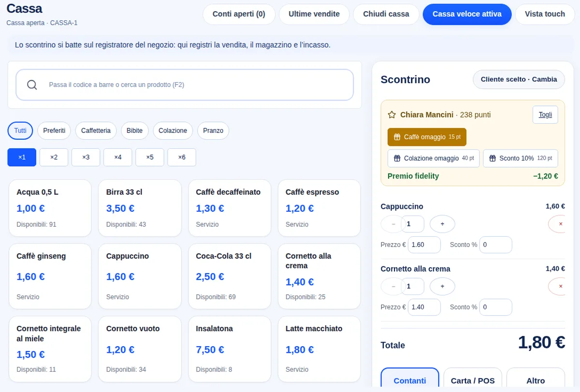The height and width of the screenshot is (392, 580).
Task: Select the ×4 quantity multiplier
Action: coord(118,158)
